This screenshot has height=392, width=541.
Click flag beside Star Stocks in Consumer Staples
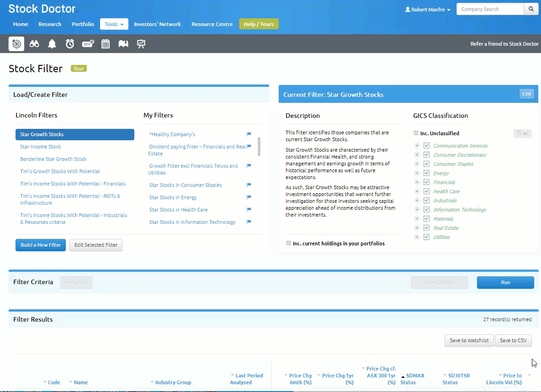[x=249, y=185]
